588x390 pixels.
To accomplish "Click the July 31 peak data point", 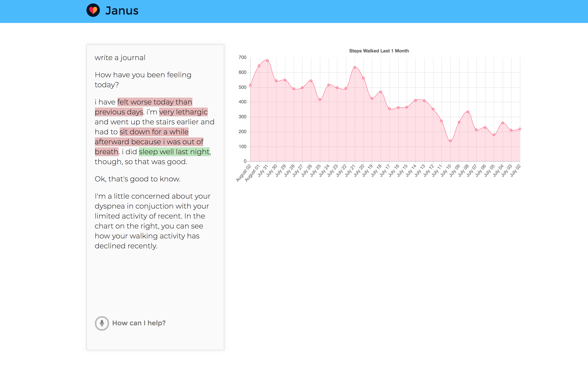I will (x=268, y=60).
